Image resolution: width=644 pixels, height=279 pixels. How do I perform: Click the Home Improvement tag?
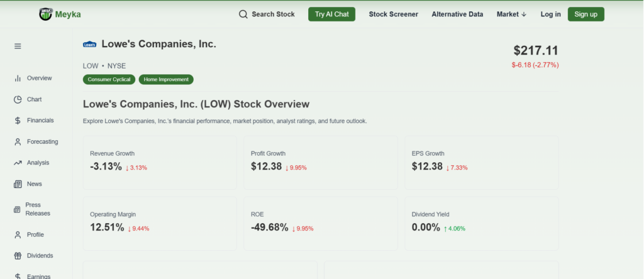(166, 80)
